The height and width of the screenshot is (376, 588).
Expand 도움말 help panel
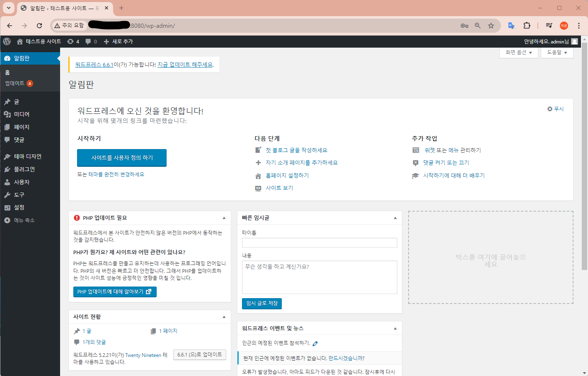point(557,53)
